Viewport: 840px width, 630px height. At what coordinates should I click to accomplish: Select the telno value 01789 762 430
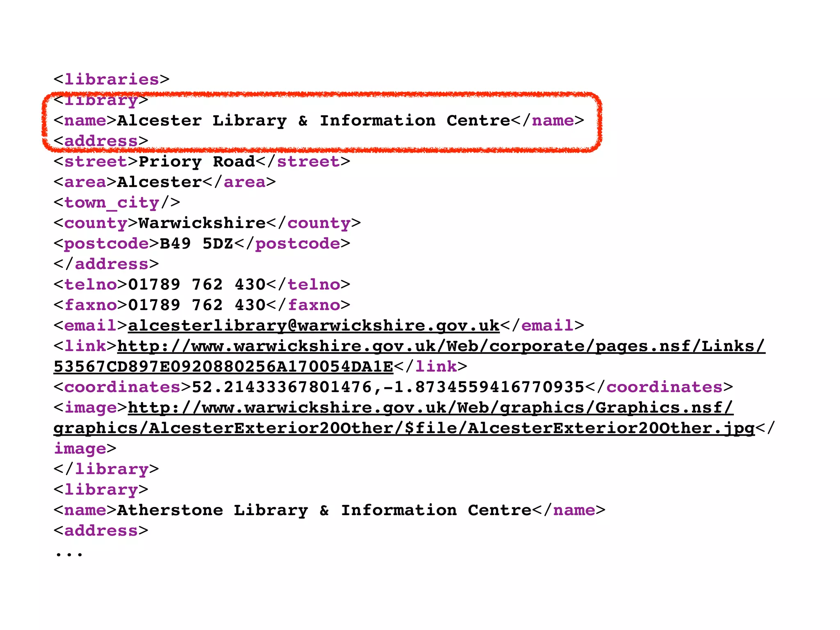click(x=197, y=285)
